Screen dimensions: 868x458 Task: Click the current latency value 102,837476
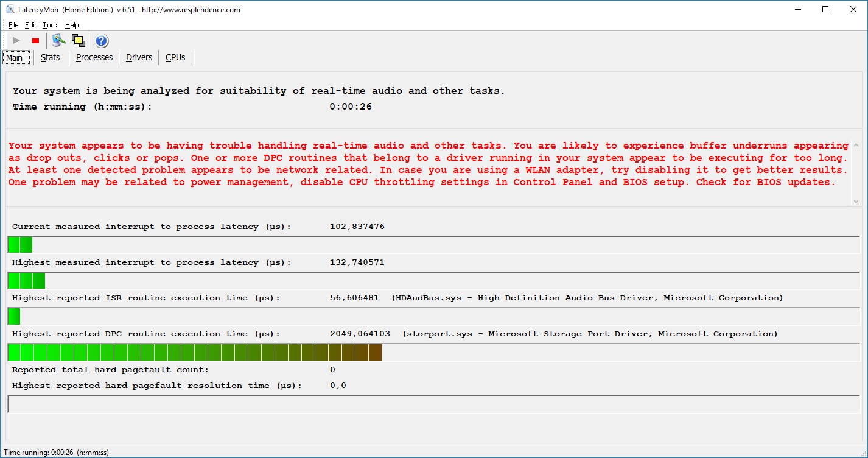[x=357, y=227]
